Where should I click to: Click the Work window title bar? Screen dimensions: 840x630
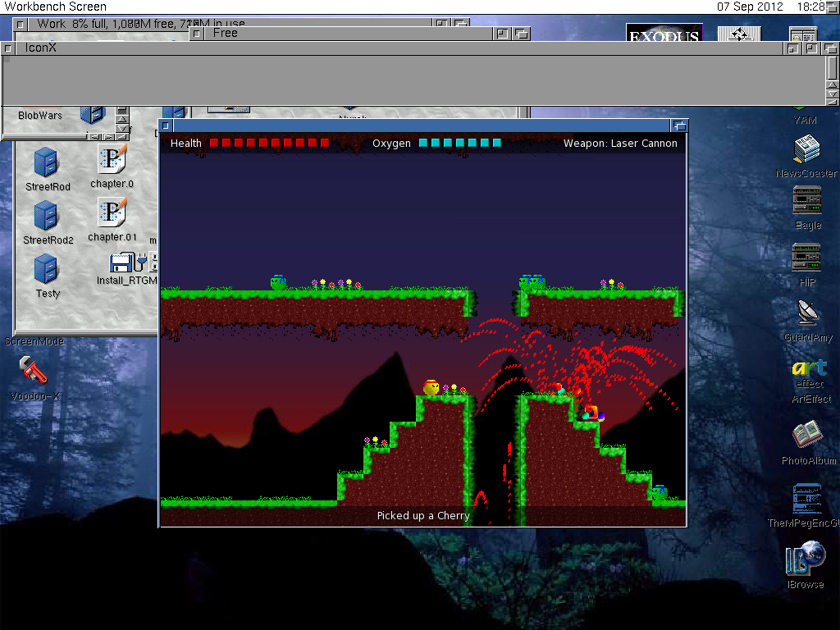[230, 24]
